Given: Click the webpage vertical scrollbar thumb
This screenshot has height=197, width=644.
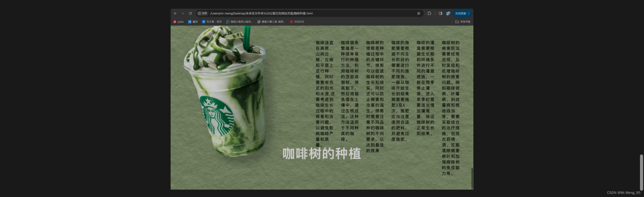Looking at the screenshot, I should (x=472, y=178).
